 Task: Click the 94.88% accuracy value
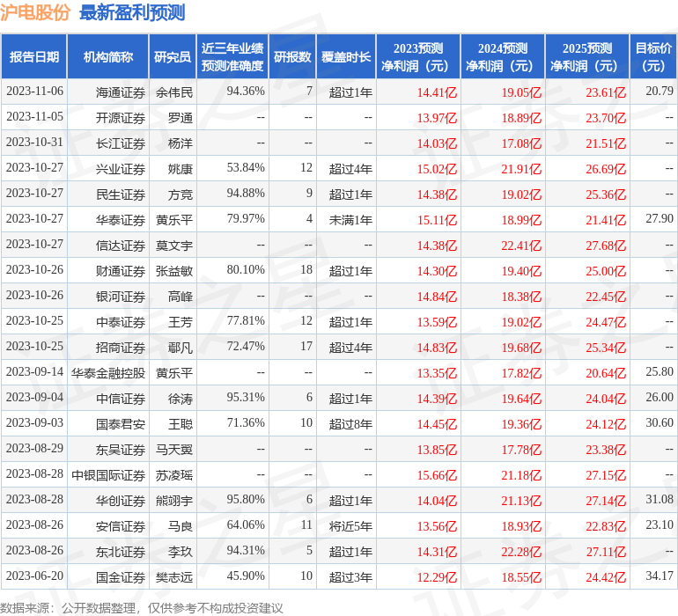tap(246, 194)
